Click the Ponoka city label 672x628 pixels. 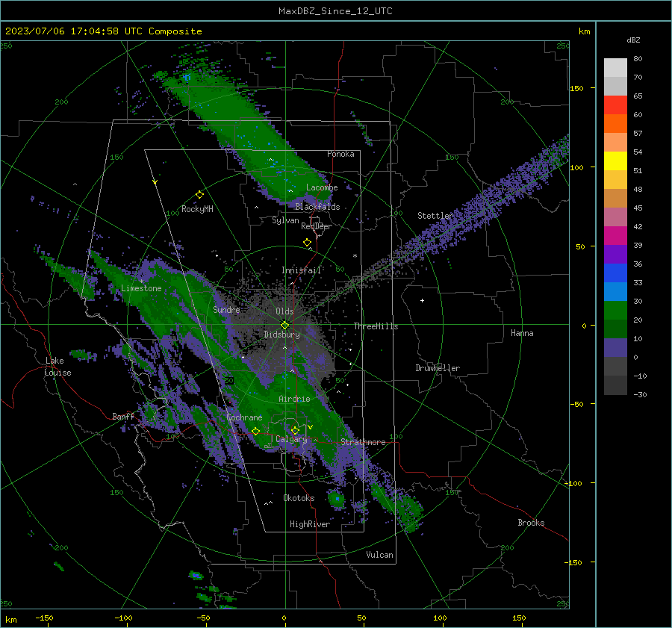point(340,154)
